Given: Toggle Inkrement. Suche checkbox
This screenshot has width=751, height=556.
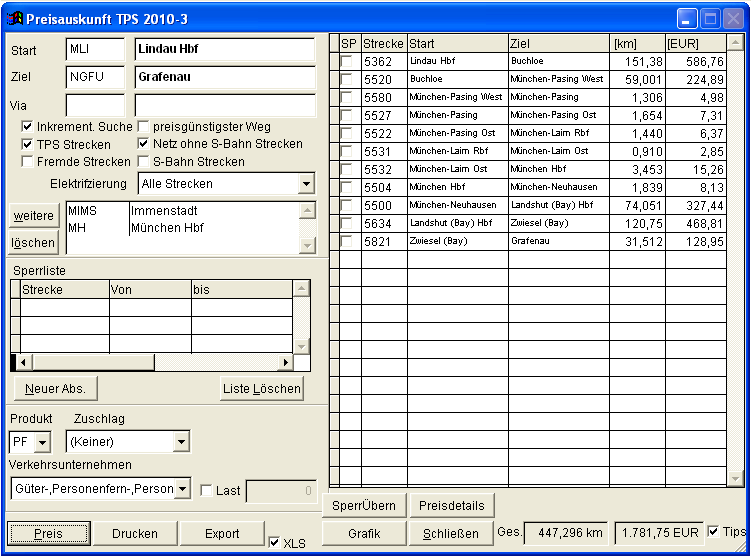Looking at the screenshot, I should 27,126.
